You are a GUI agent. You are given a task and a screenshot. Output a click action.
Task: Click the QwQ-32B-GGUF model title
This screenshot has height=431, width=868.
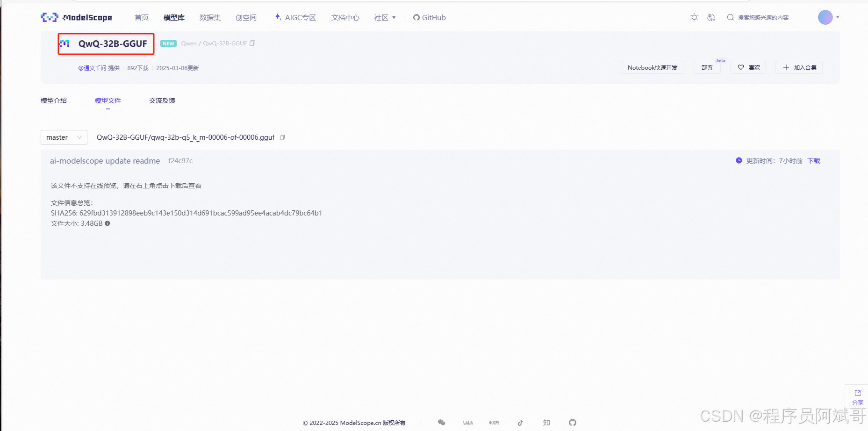(113, 43)
